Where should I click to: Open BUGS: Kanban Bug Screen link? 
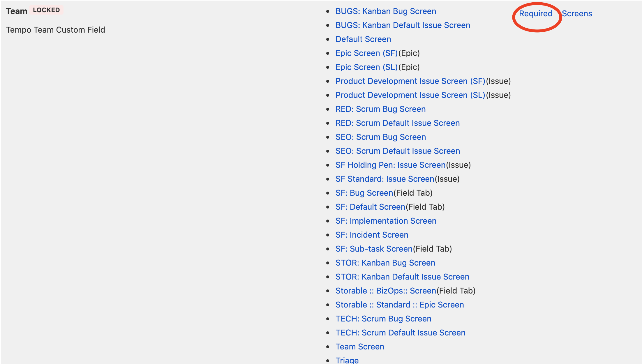click(386, 11)
